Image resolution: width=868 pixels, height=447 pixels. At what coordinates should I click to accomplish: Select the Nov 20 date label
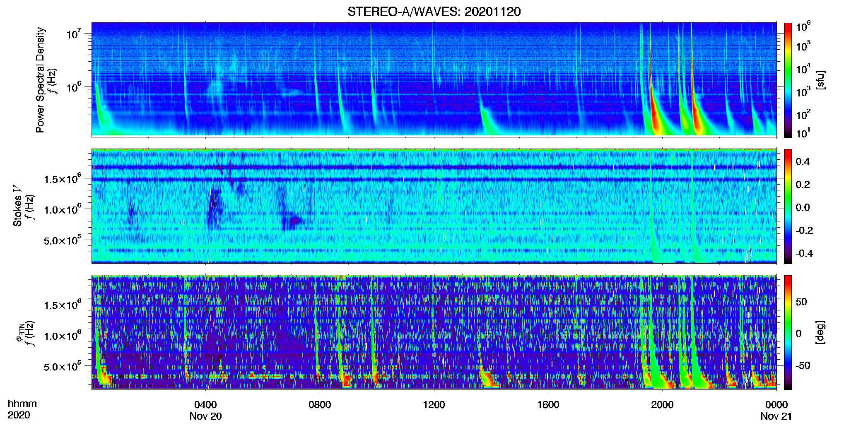tap(205, 416)
